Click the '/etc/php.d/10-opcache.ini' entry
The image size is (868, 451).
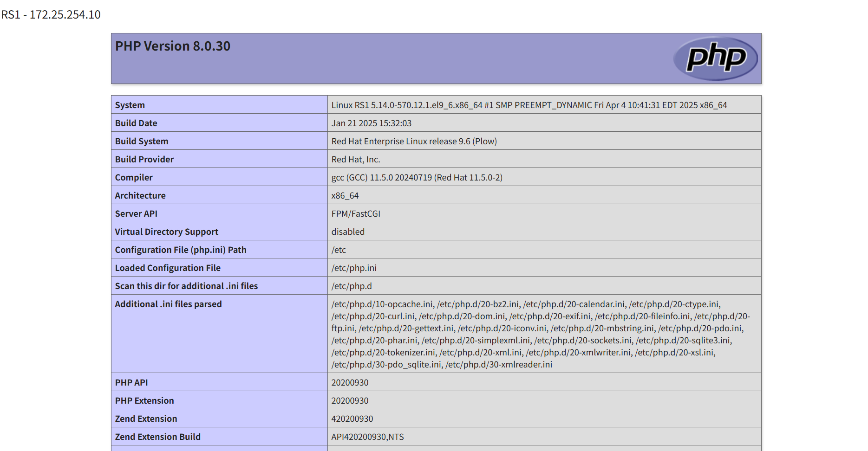click(382, 304)
